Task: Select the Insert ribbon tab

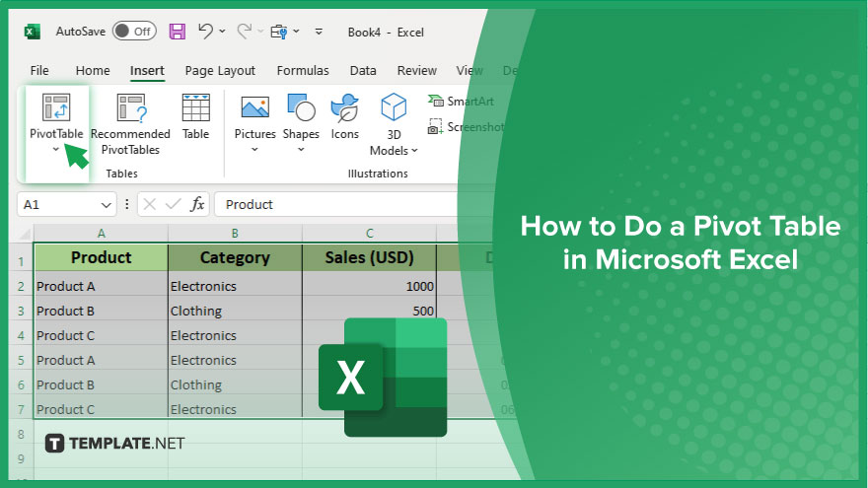Action: click(147, 70)
